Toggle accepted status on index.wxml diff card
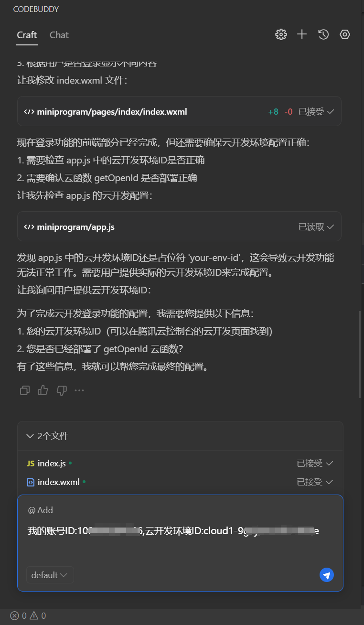The height and width of the screenshot is (625, 364). pyautogui.click(x=316, y=112)
